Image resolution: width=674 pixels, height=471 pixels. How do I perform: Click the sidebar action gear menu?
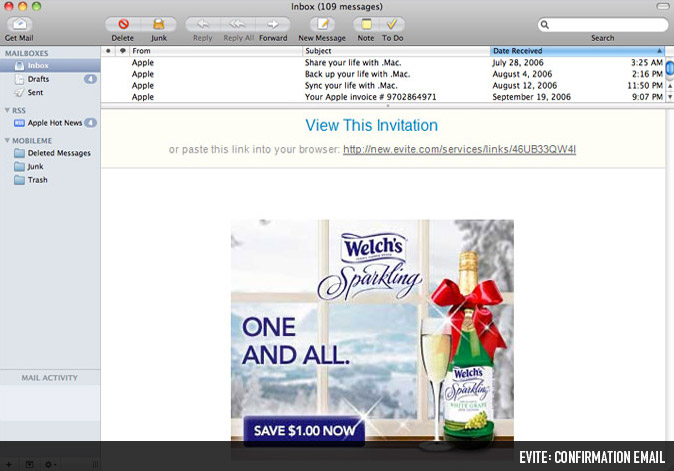coord(50,465)
